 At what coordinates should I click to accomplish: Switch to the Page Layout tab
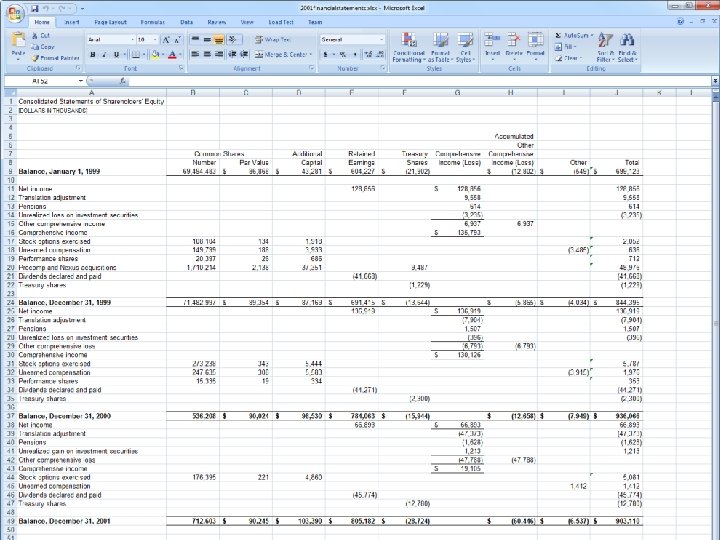[x=110, y=22]
